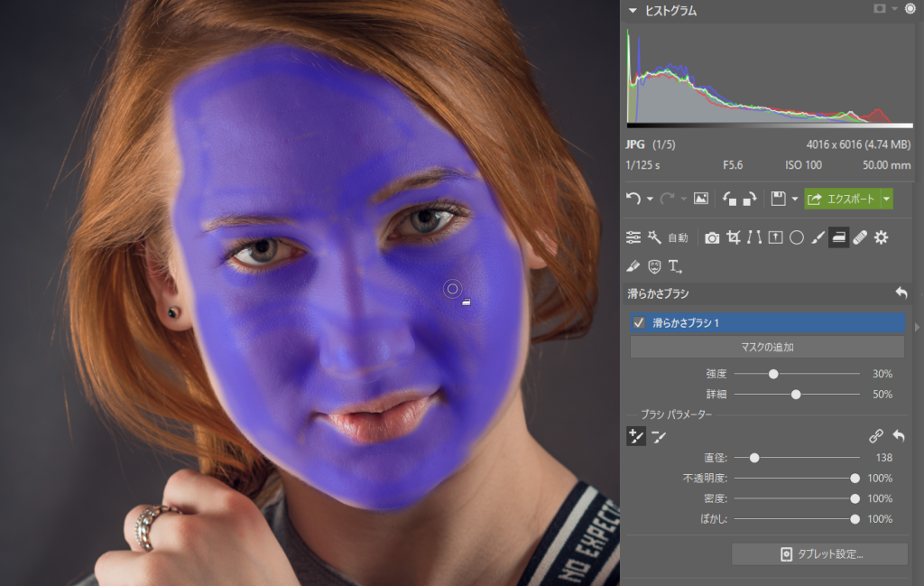Open the adjustment sliders panel icon
The width and height of the screenshot is (924, 586).
pos(633,237)
